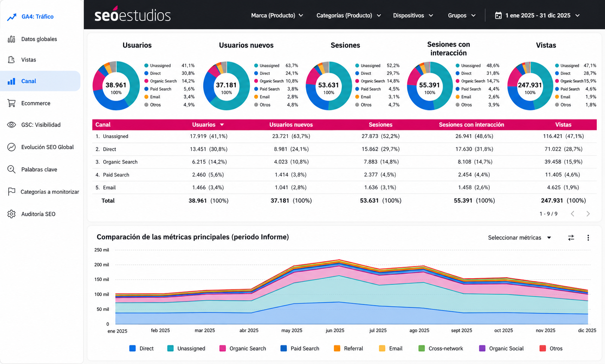Toggle Referral series in chart legend
605x364 pixels.
click(x=348, y=348)
